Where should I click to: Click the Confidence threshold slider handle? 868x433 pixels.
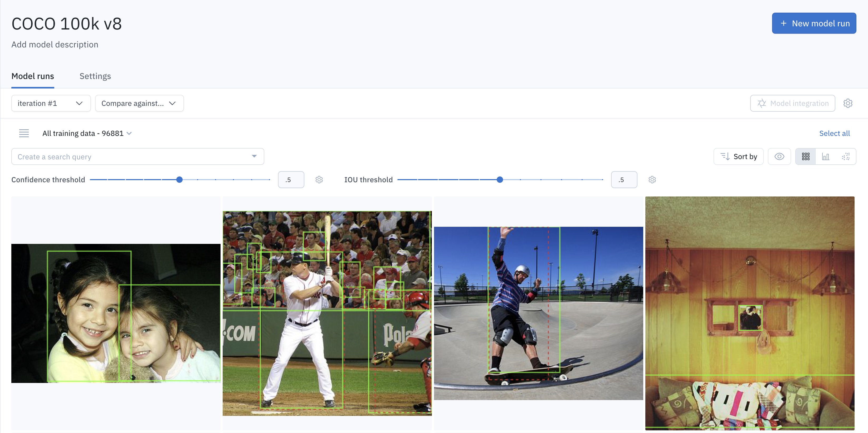tap(180, 179)
